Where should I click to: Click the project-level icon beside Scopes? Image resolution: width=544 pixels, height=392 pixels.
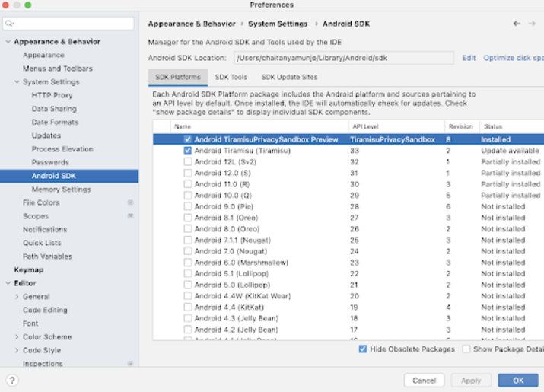point(130,216)
